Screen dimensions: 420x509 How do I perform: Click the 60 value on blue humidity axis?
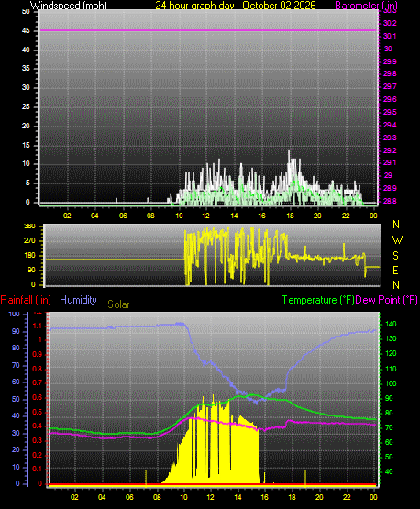click(x=16, y=382)
